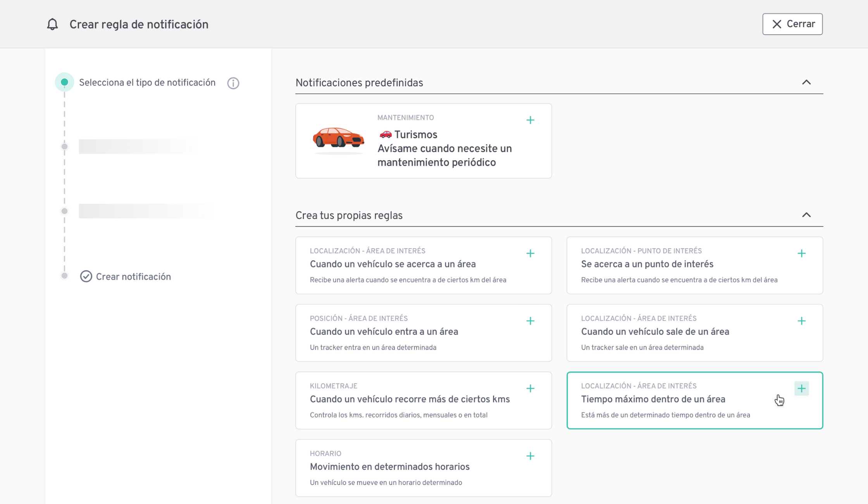Image resolution: width=868 pixels, height=504 pixels.
Task: Click plus on Kilometraje card
Action: [530, 388]
